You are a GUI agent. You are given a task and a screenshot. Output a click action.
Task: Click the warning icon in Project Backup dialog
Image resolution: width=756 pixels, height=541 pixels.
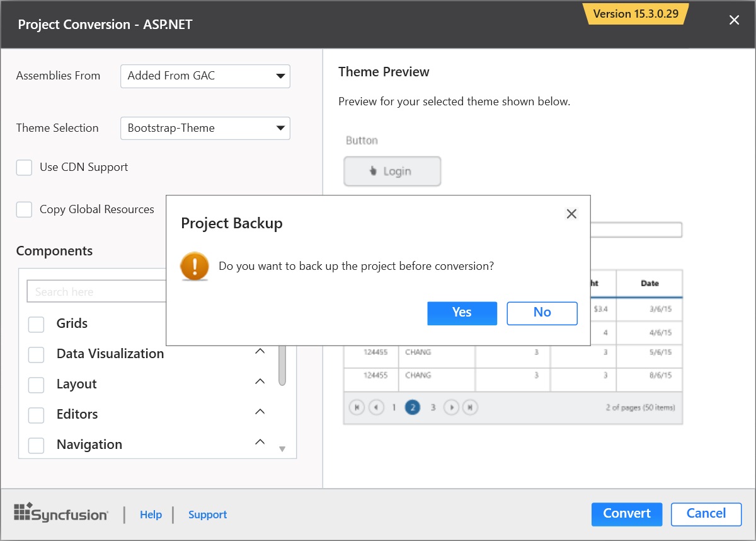[x=194, y=267]
